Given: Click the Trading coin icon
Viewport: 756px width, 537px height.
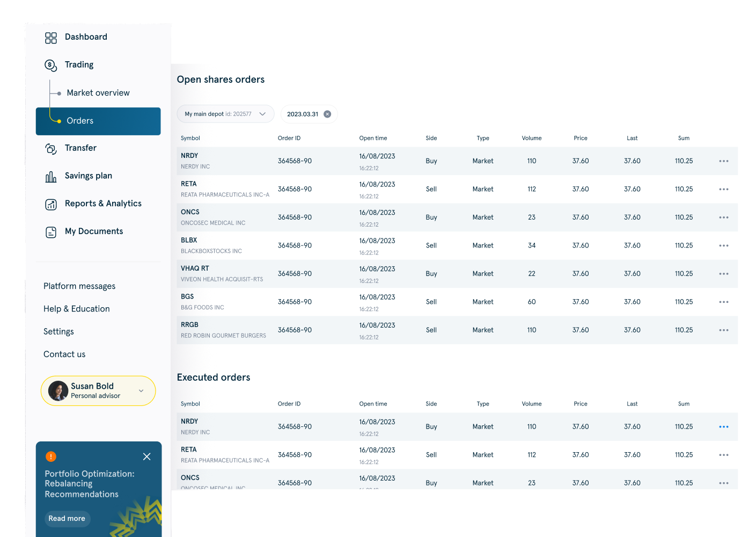Looking at the screenshot, I should coord(51,66).
